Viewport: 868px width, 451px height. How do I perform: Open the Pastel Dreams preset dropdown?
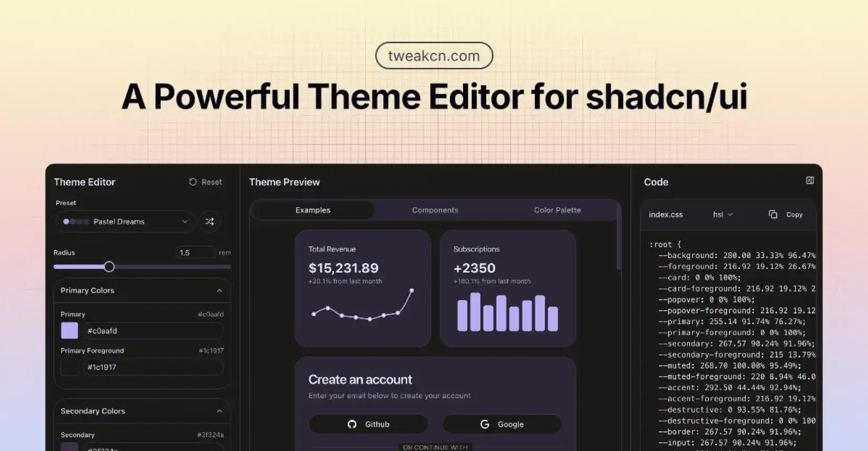(126, 221)
